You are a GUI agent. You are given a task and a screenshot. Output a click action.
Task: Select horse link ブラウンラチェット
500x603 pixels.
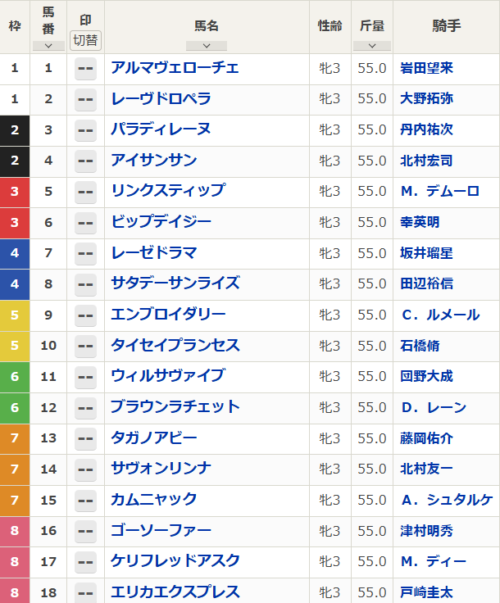[x=175, y=407]
